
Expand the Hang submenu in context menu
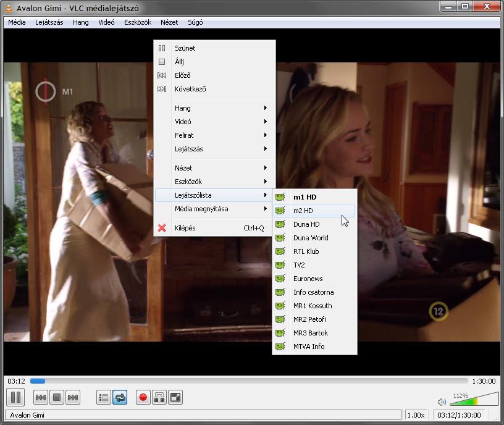click(x=214, y=108)
